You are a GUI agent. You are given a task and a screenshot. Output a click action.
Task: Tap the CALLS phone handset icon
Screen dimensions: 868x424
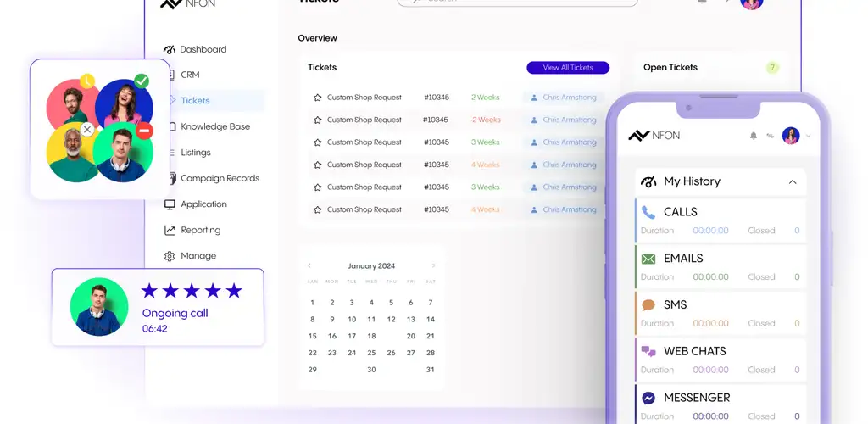tap(648, 212)
